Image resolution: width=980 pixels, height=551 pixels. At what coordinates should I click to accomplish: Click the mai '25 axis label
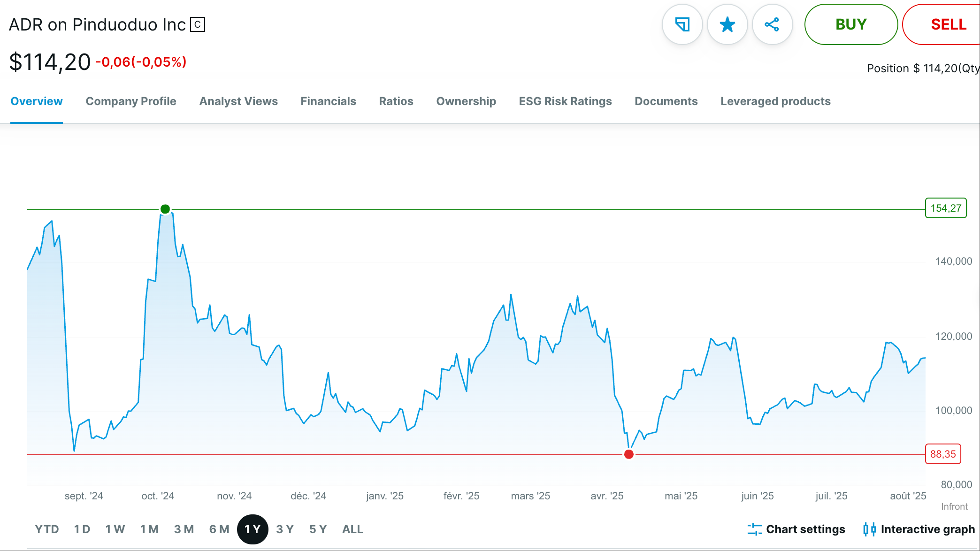(681, 496)
